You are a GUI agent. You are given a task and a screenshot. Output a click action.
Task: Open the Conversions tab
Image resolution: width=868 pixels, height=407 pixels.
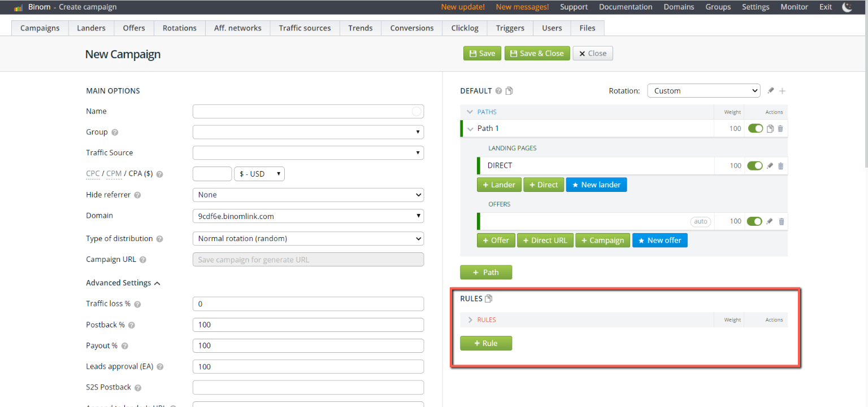point(412,28)
